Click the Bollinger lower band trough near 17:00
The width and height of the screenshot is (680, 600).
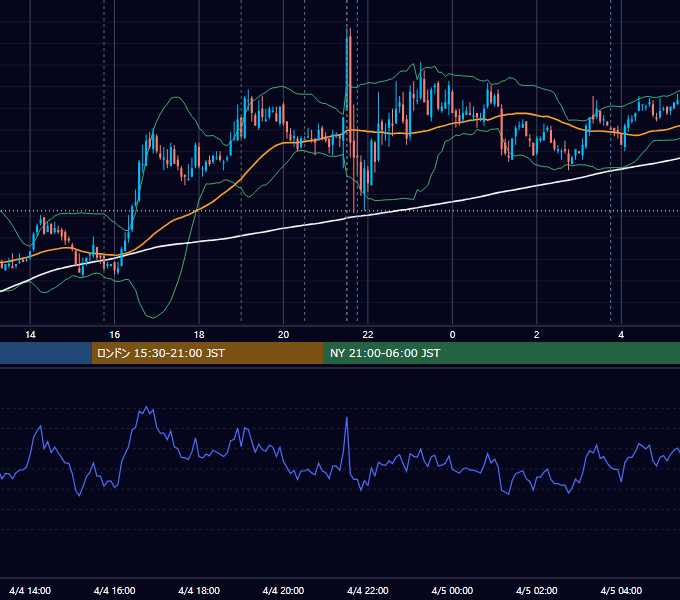[153, 316]
